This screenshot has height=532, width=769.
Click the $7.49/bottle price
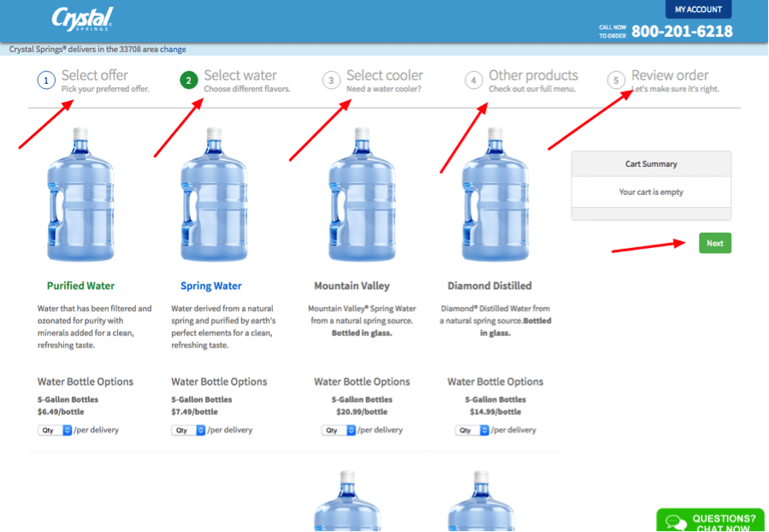[194, 412]
